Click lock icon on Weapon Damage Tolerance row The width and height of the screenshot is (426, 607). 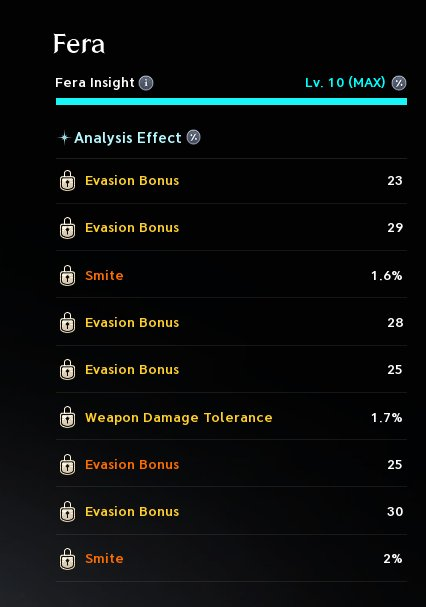click(67, 417)
